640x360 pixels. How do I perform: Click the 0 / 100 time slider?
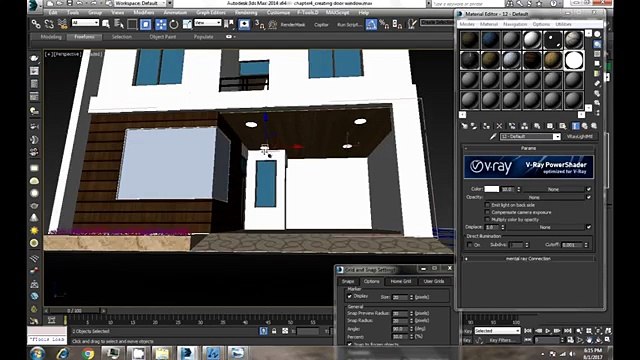tap(75, 311)
